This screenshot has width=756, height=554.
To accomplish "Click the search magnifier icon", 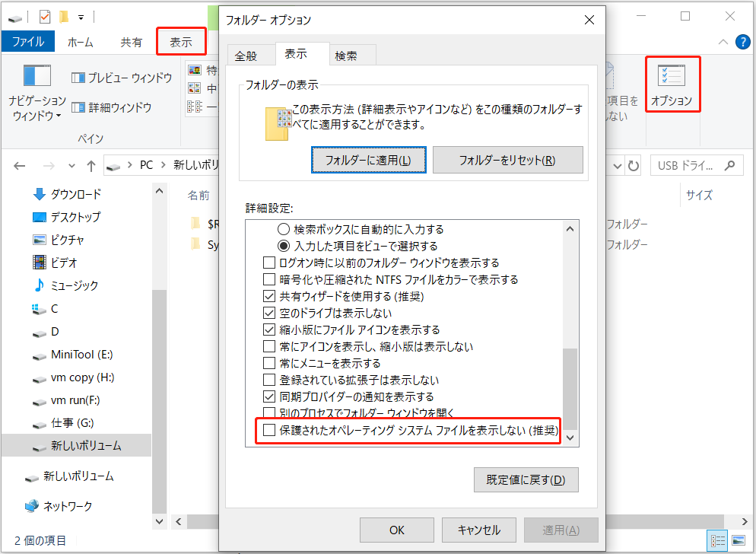I will coord(729,166).
